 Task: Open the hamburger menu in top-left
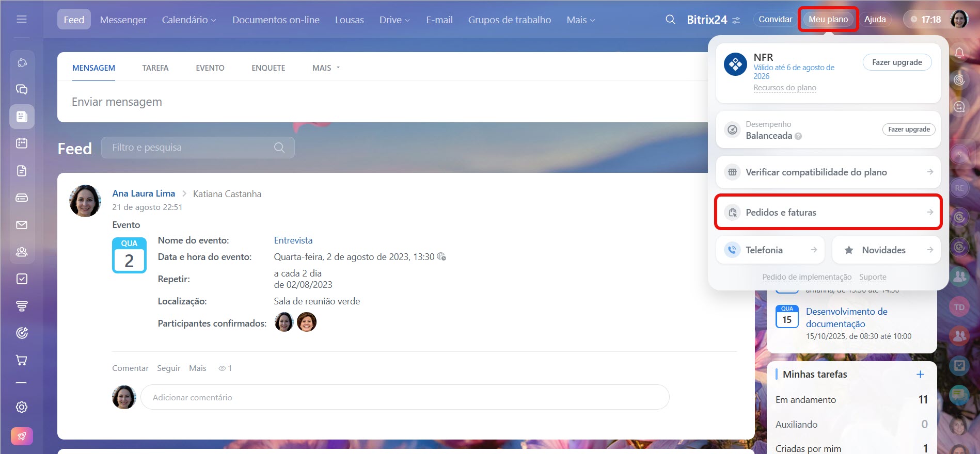tap(22, 19)
